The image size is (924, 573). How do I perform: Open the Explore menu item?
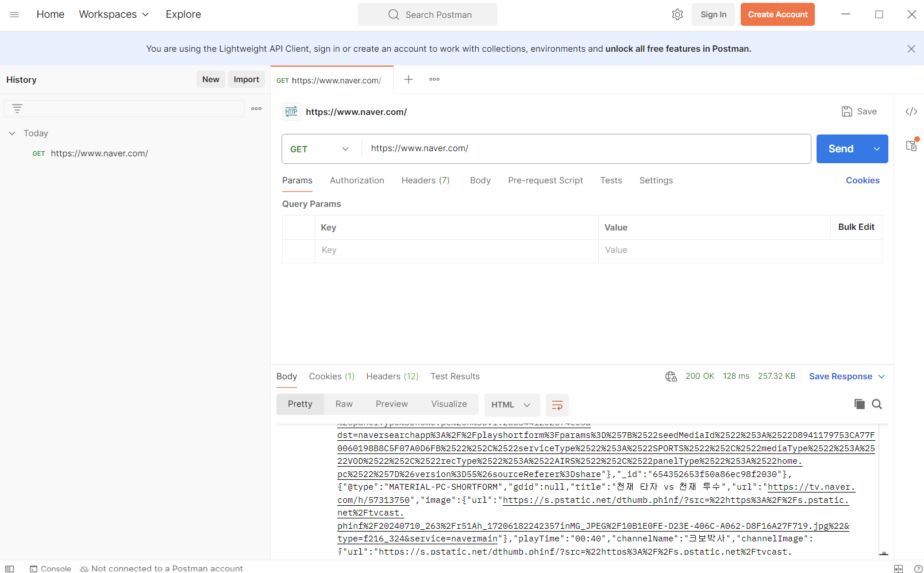click(183, 14)
